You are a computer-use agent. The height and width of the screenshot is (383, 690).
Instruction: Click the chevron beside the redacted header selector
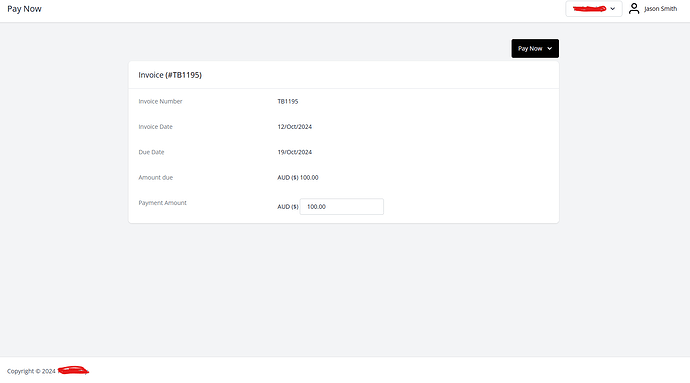click(613, 9)
